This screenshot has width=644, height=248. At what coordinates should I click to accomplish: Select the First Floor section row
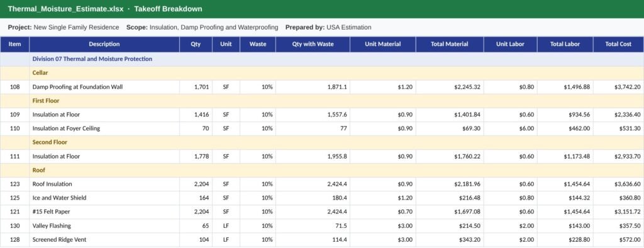pyautogui.click(x=322, y=101)
